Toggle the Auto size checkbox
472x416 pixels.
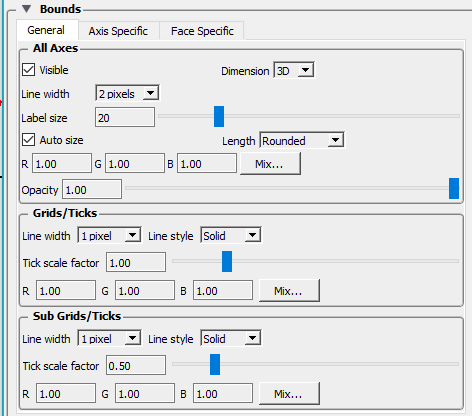click(x=28, y=140)
